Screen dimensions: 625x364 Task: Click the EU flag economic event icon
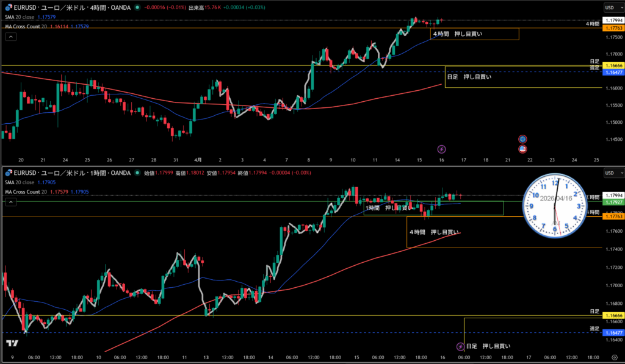coord(522,139)
